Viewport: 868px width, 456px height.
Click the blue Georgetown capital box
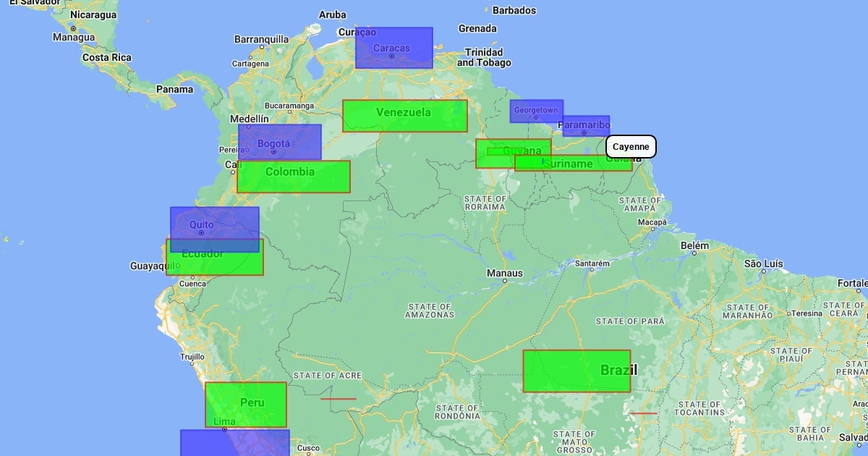pyautogui.click(x=536, y=111)
